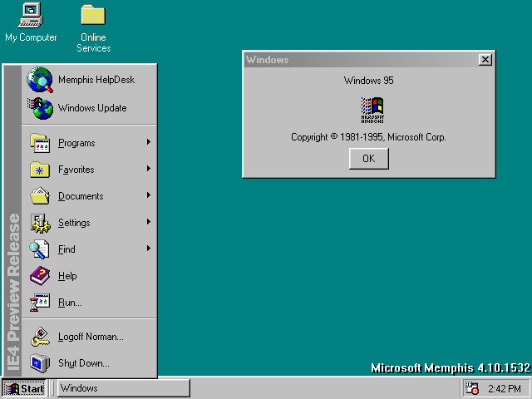Click the task scheduler tray icon
Viewport: 532px width, 399px height.
pos(472,388)
